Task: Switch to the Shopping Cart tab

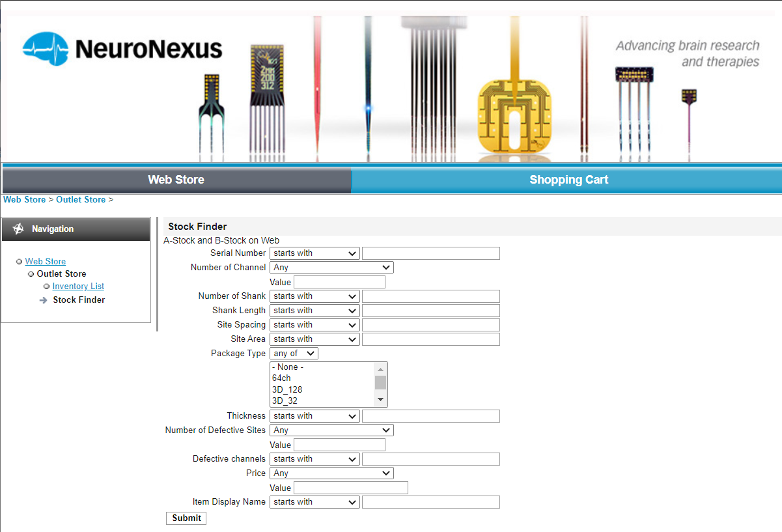Action: pyautogui.click(x=568, y=180)
